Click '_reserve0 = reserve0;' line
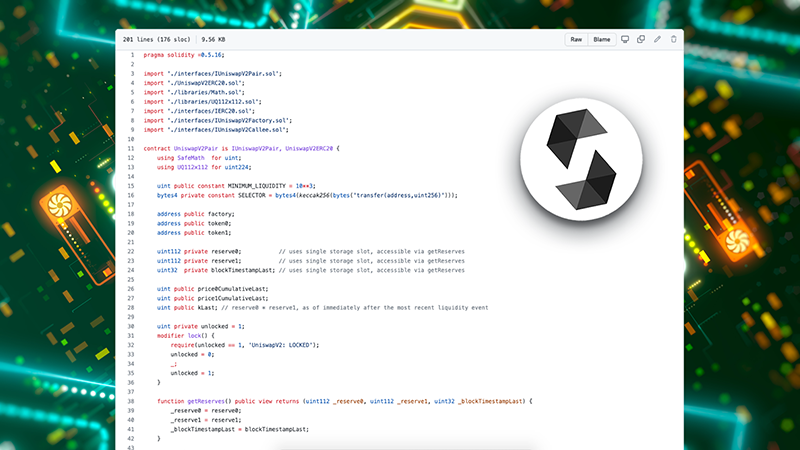800x450 pixels. click(206, 411)
